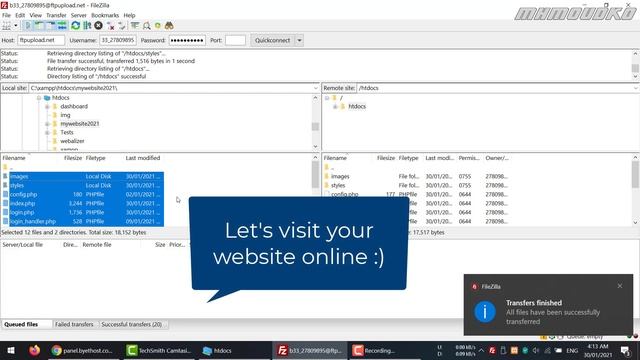Focus the Password field
Screen dimensions: 640x360
tap(187, 40)
